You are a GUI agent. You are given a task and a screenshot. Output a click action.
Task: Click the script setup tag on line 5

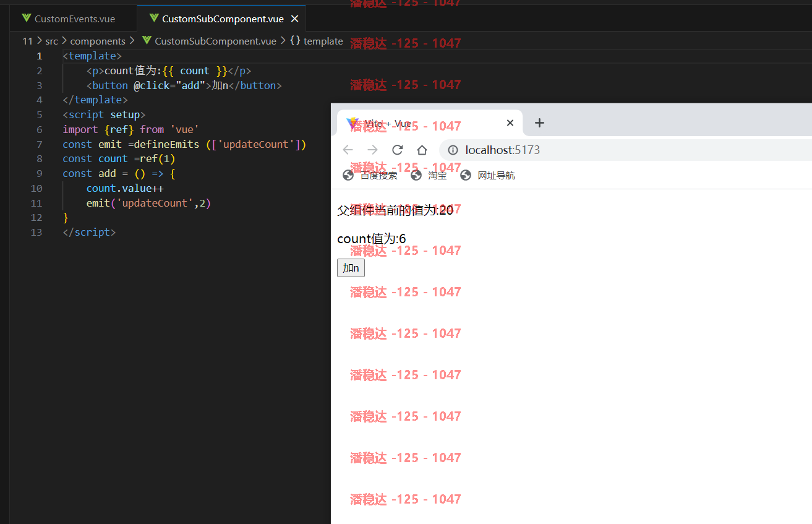[104, 114]
